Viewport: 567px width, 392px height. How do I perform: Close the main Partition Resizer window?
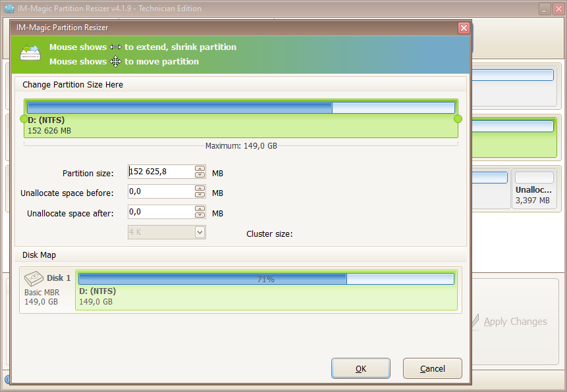[x=558, y=9]
